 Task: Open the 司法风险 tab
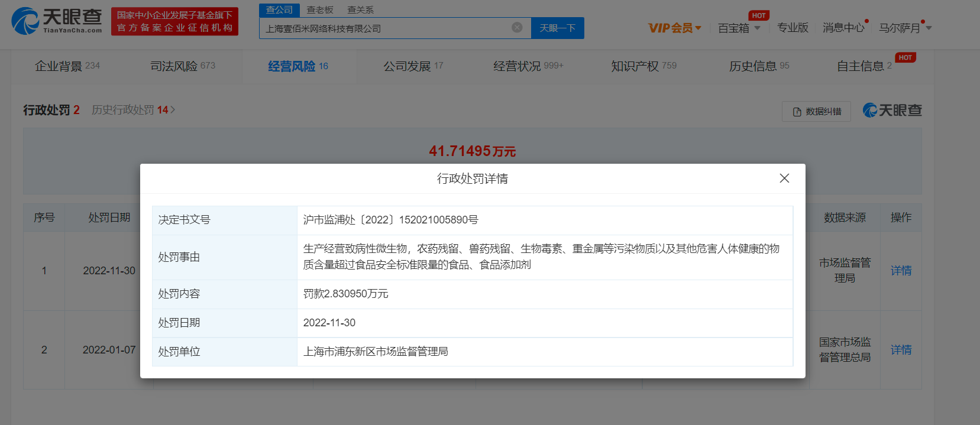pos(182,66)
